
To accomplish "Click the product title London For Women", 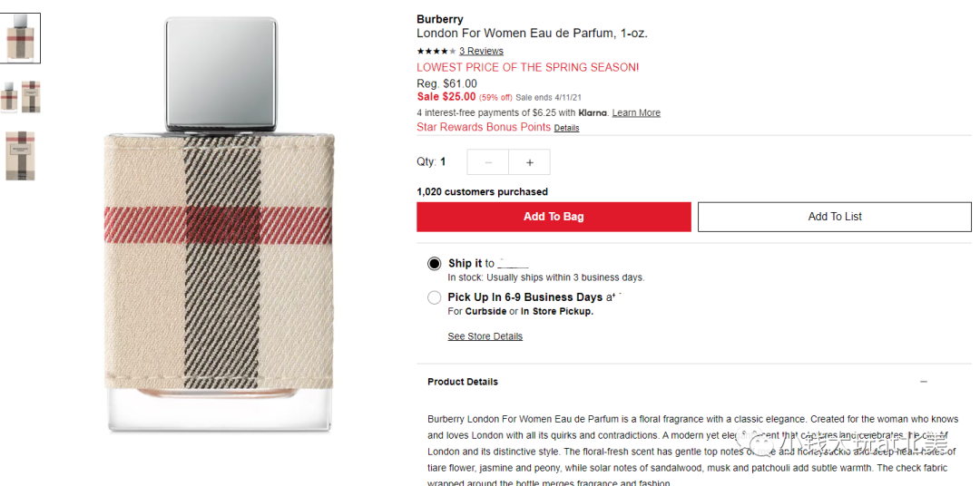I will [x=532, y=34].
